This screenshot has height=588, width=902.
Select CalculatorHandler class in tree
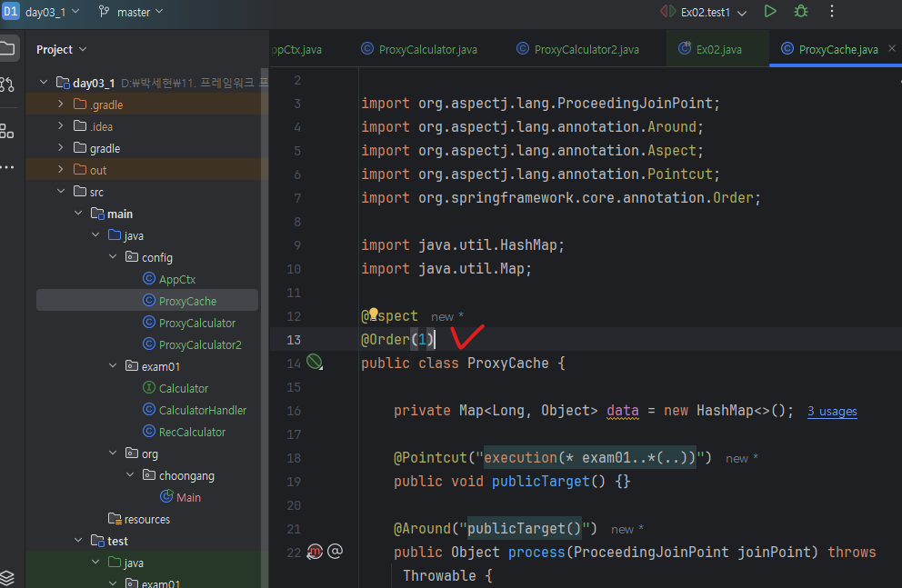coord(195,411)
